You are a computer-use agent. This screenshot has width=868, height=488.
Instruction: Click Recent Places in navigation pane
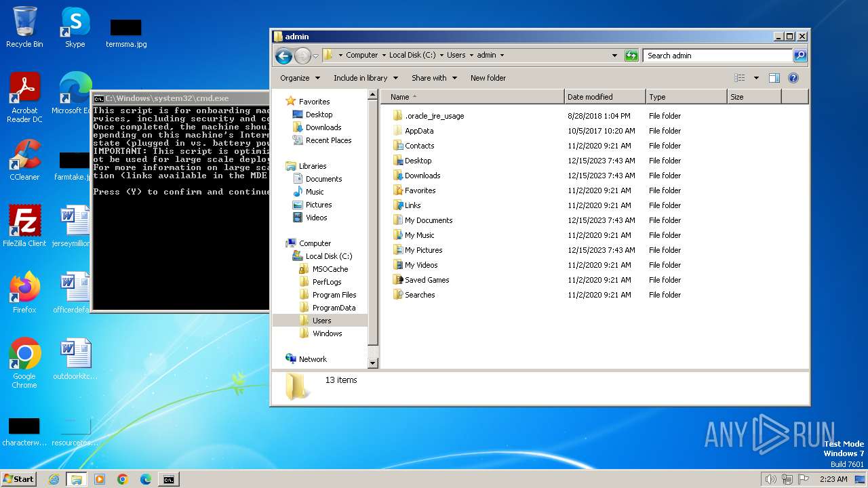click(321, 140)
